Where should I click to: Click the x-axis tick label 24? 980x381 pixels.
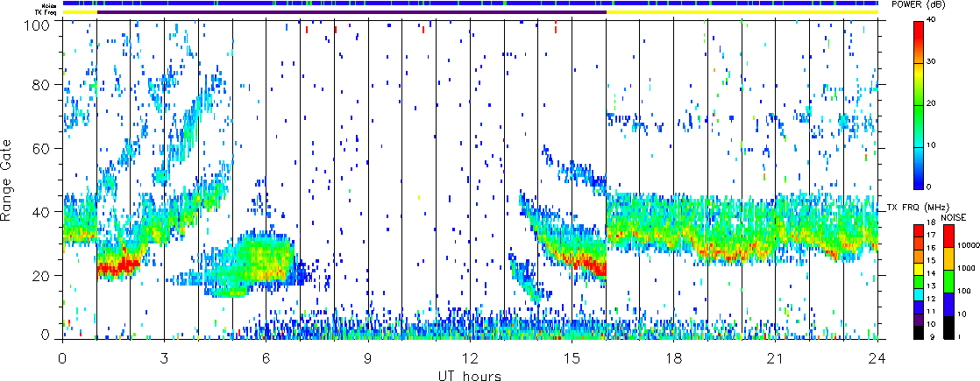[877, 358]
